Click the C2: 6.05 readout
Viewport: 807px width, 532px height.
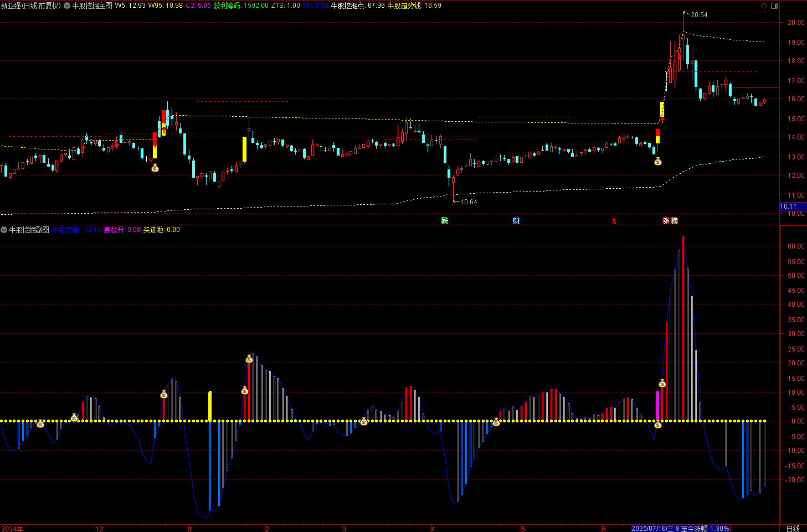(x=198, y=6)
